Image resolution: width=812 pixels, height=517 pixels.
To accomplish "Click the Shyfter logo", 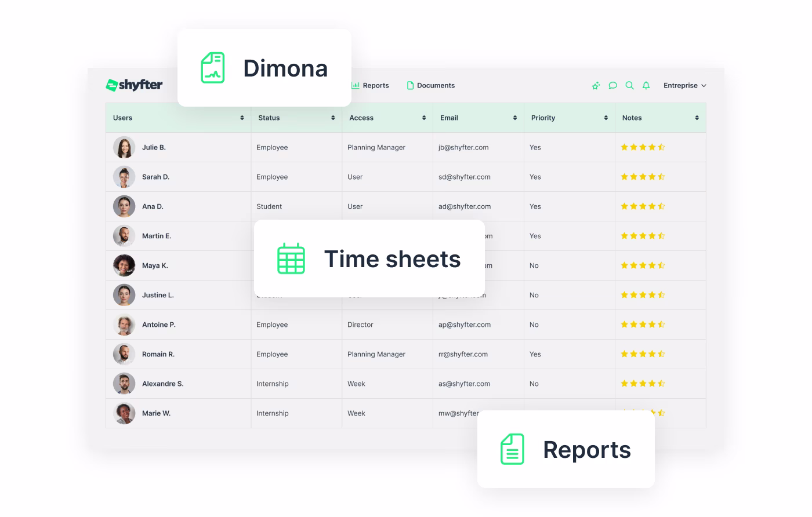I will tap(134, 85).
